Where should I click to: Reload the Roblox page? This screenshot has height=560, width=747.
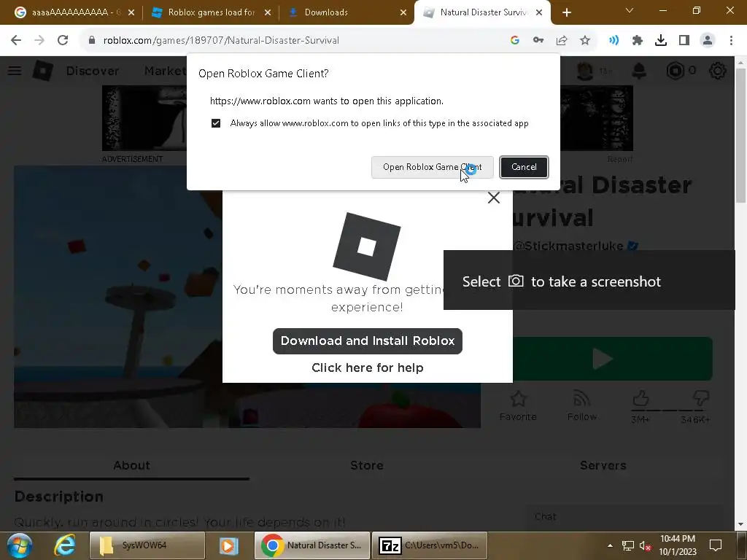63,41
